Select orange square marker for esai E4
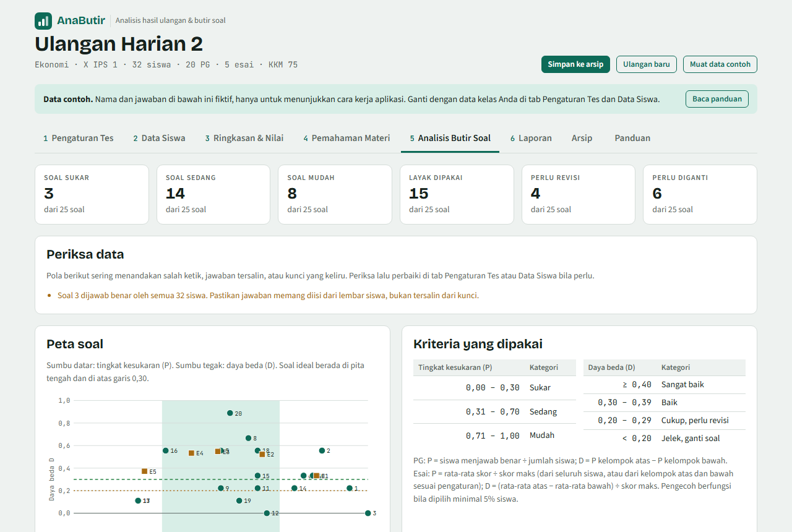792x532 pixels. [192, 453]
